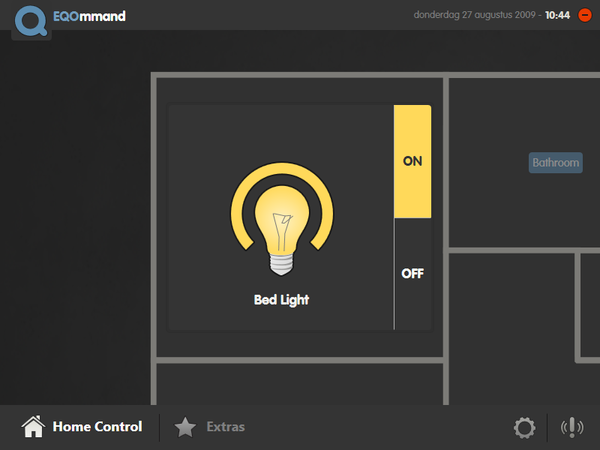Viewport: 600px width, 450px height.
Task: Open settings with the gear icon
Action: tap(524, 427)
